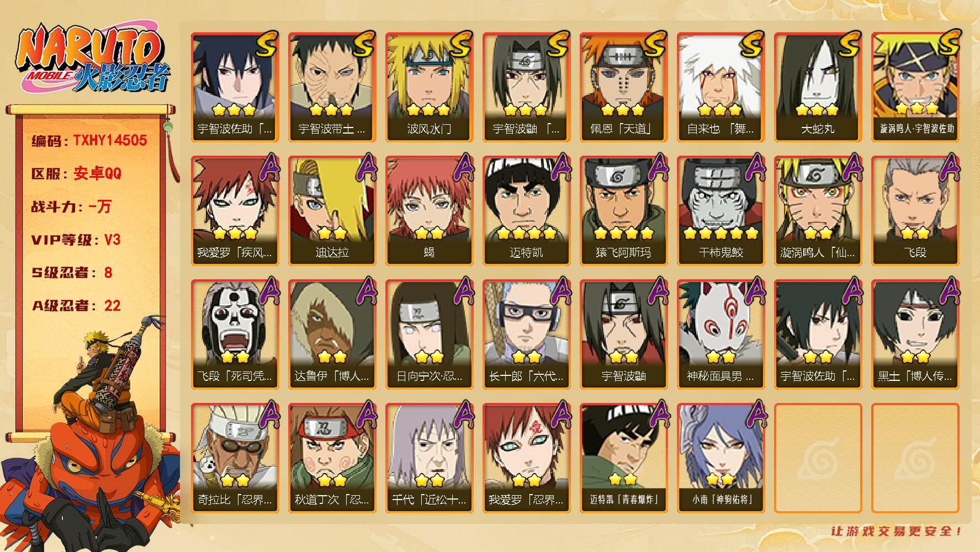Click the 神秘面具男 masked character card
The height and width of the screenshot is (552, 980).
721,334
